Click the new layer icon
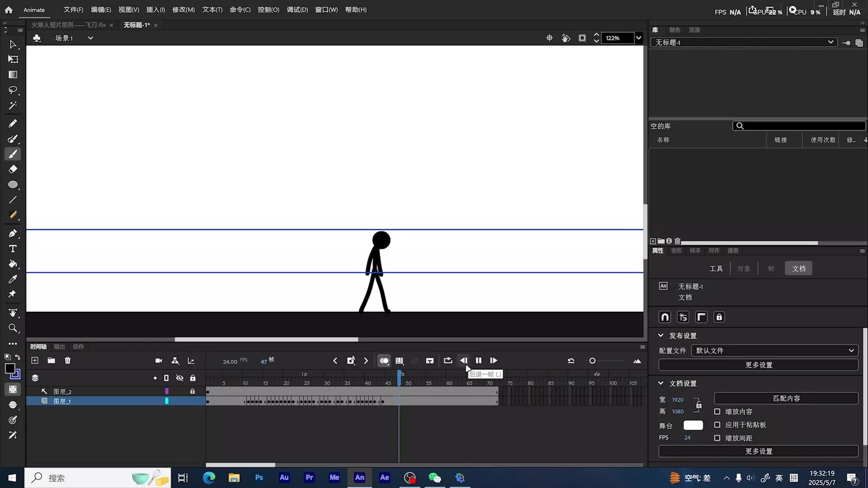Screen dimensions: 868x488 click(x=35, y=361)
